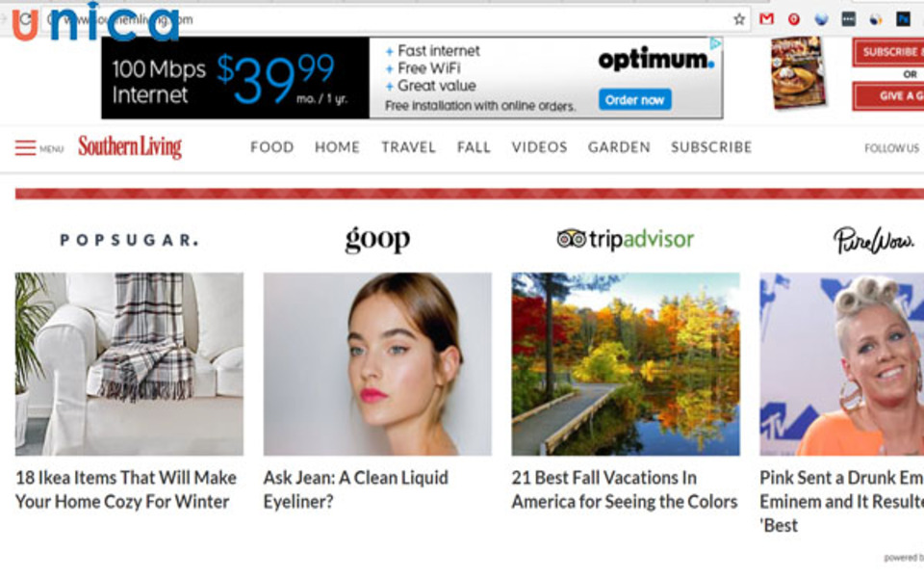This screenshot has width=924, height=578.
Task: Open the 18 Ikea Items article link
Action: [x=126, y=489]
